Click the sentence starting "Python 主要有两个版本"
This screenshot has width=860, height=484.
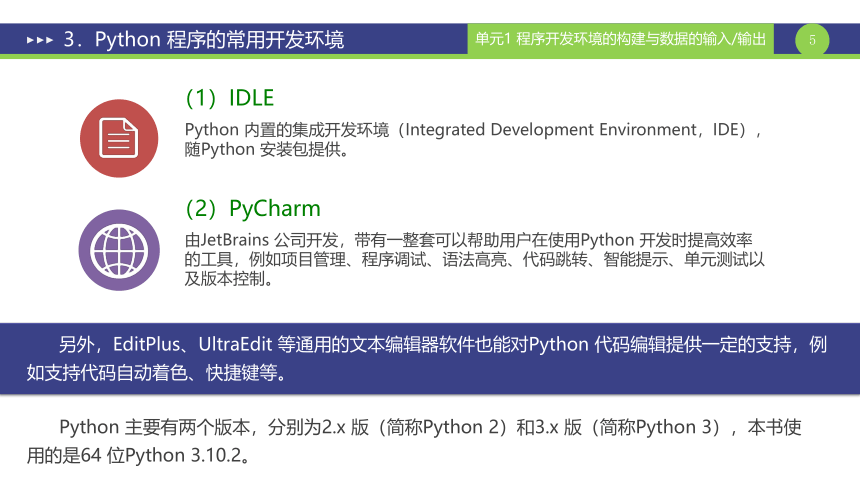click(431, 427)
